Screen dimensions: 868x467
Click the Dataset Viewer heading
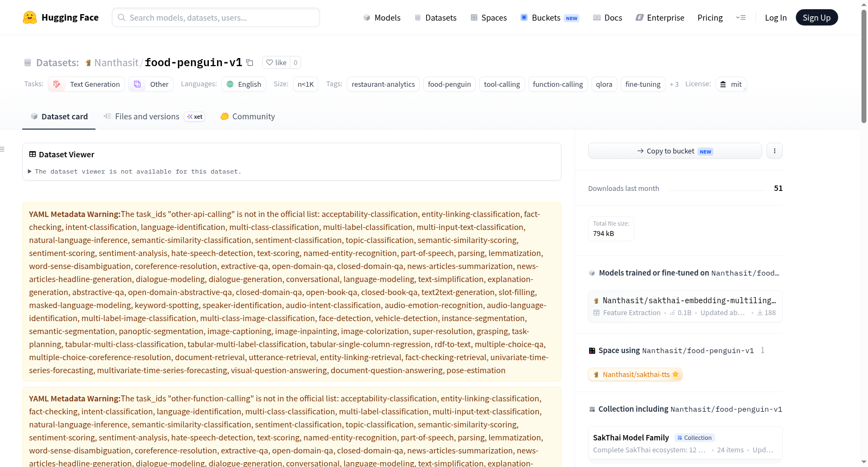(66, 155)
